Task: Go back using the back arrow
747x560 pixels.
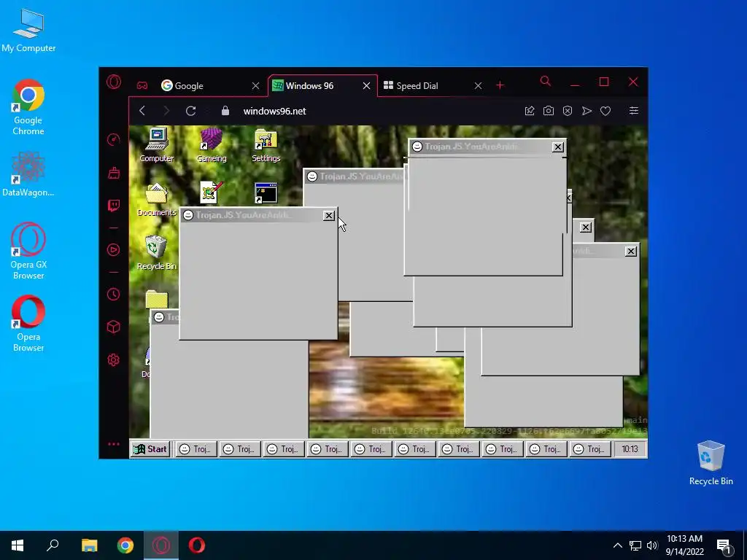Action: point(142,111)
